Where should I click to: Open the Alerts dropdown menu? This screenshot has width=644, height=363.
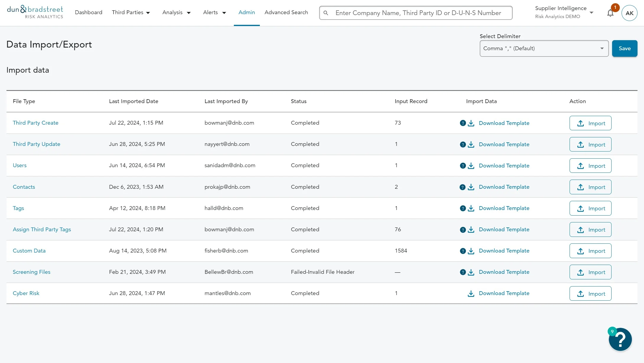point(214,12)
